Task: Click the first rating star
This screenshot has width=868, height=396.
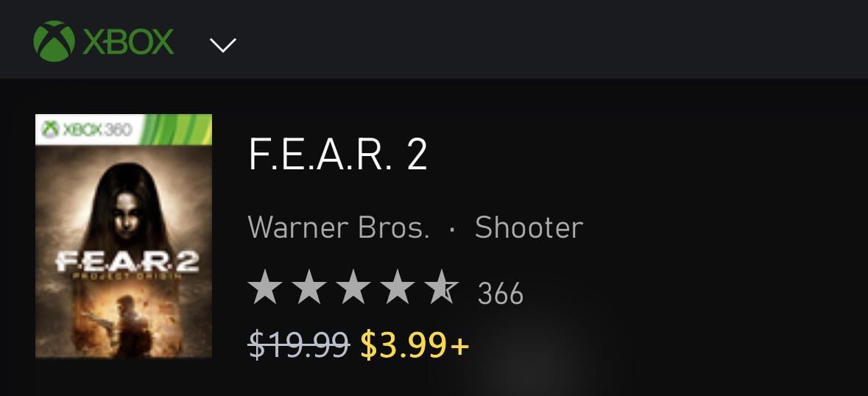Action: click(x=264, y=287)
